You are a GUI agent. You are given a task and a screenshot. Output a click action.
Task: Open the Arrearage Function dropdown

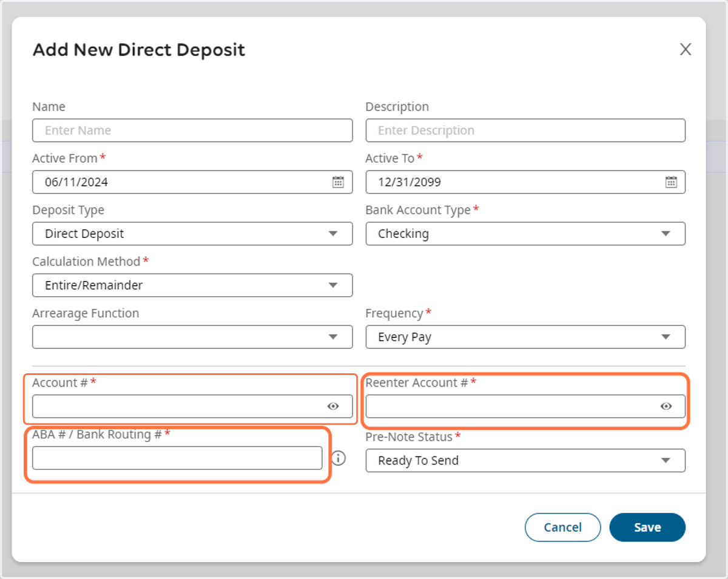[x=192, y=337]
